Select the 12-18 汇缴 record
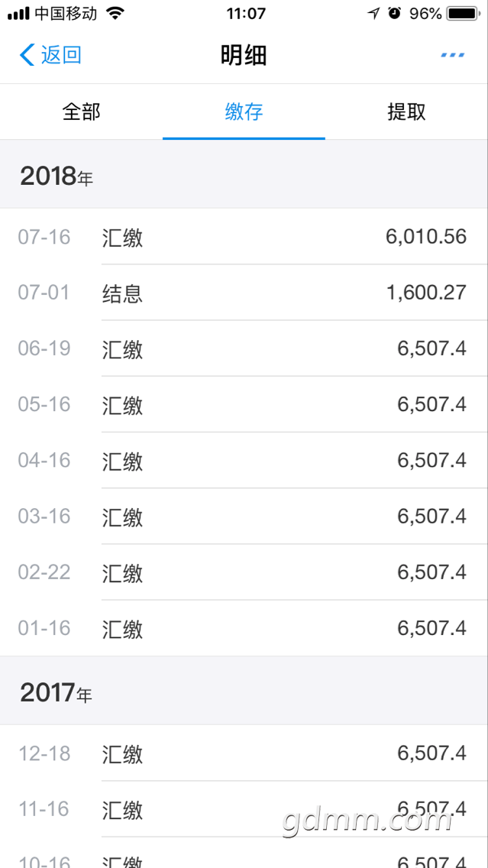Screen dimensions: 488x868 244,753
